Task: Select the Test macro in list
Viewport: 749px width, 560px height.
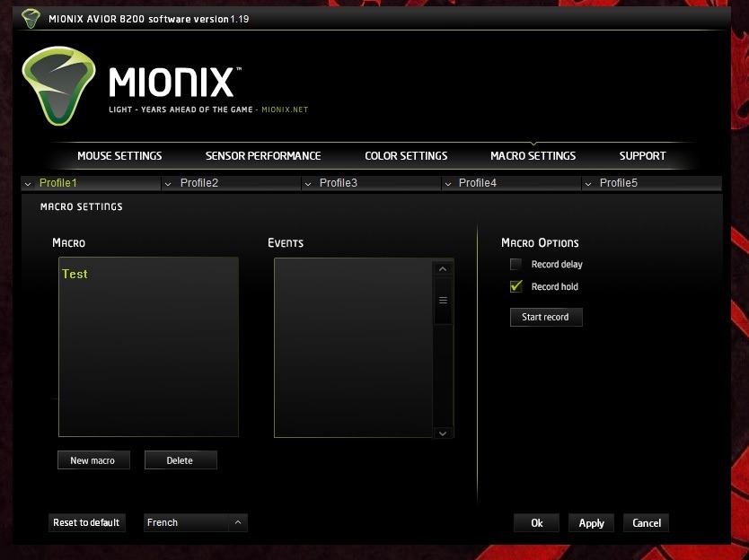Action: (75, 274)
